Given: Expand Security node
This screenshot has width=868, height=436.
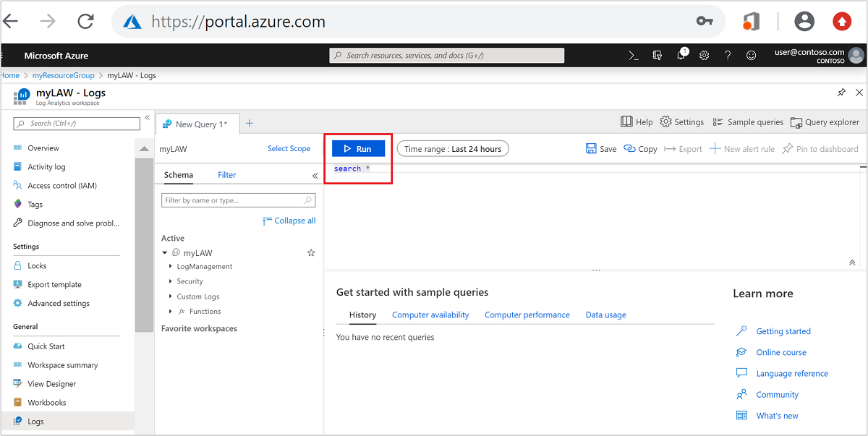Looking at the screenshot, I should [x=171, y=281].
